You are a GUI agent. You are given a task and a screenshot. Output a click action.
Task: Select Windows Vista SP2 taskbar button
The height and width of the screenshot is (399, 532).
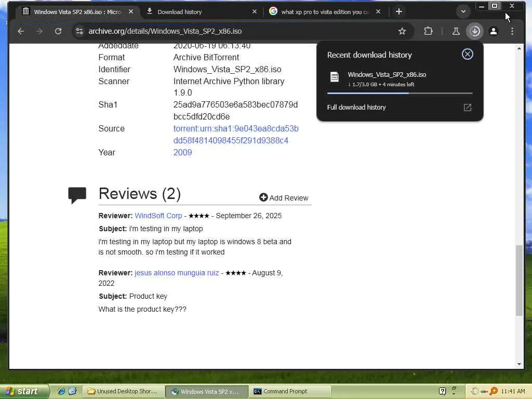[x=207, y=392]
